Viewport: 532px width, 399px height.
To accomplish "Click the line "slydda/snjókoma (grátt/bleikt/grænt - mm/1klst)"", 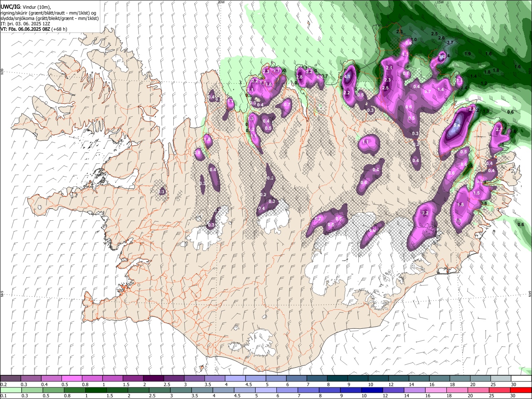I will [50, 18].
